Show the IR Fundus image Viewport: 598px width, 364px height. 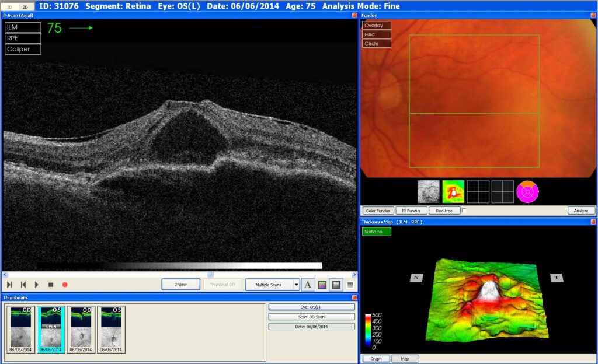(411, 211)
